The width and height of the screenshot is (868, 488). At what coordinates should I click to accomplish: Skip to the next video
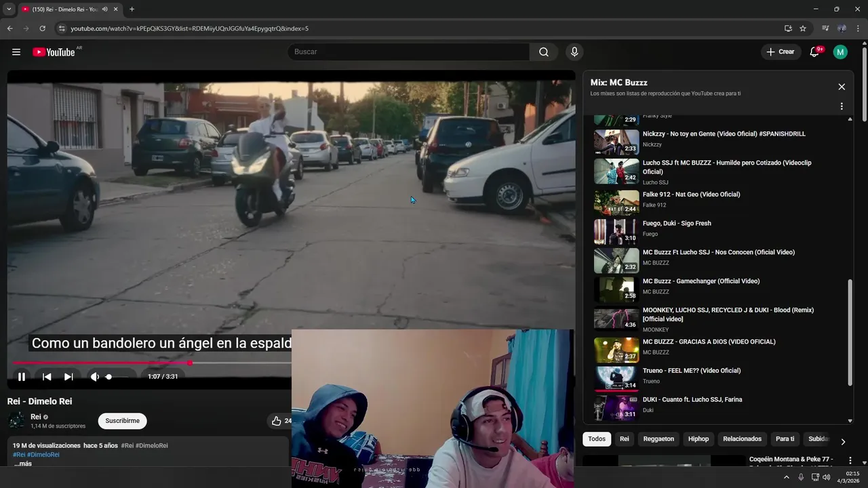click(x=68, y=377)
